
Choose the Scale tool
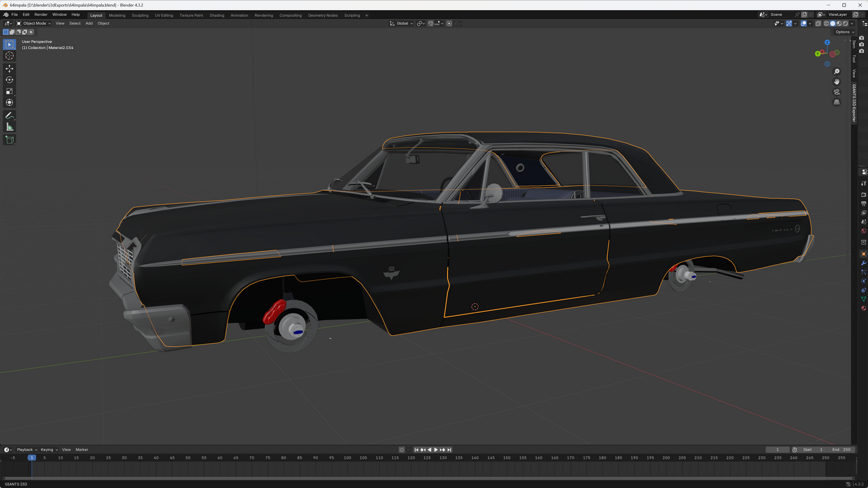click(10, 91)
